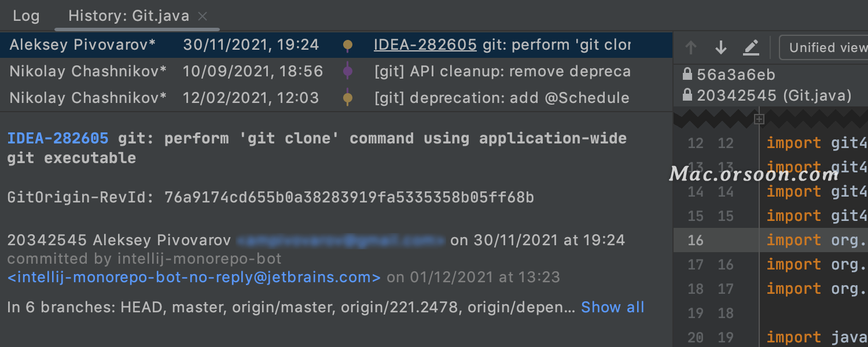Expand the collapsed code fold plus icon
This screenshot has width=868, height=347.
759,119
